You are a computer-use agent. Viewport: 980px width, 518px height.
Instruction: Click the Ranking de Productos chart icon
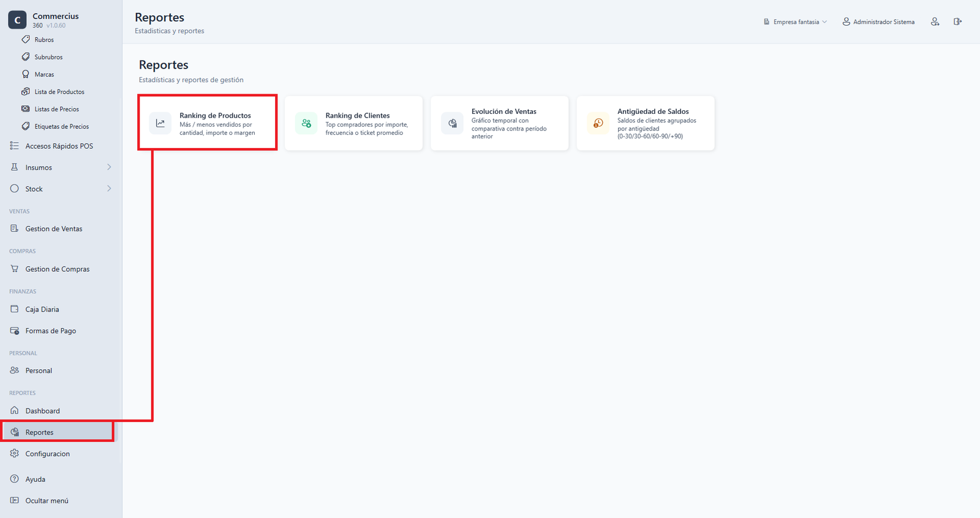[160, 123]
